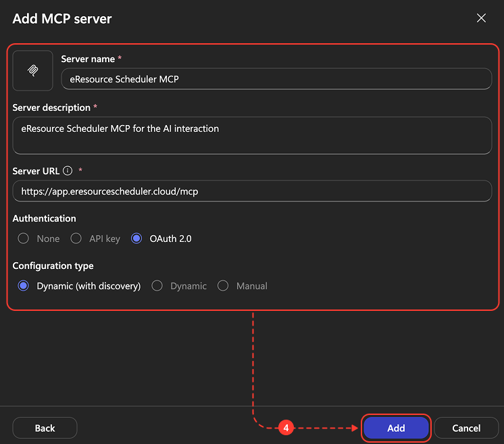This screenshot has width=504, height=444.
Task: Click the Authentication section label
Action: pyautogui.click(x=45, y=218)
